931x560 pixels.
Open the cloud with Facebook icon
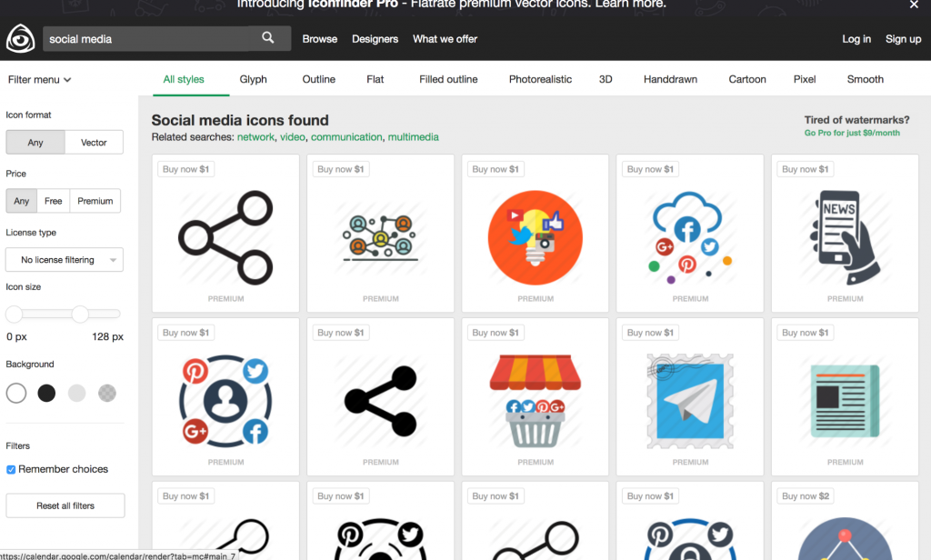(690, 237)
